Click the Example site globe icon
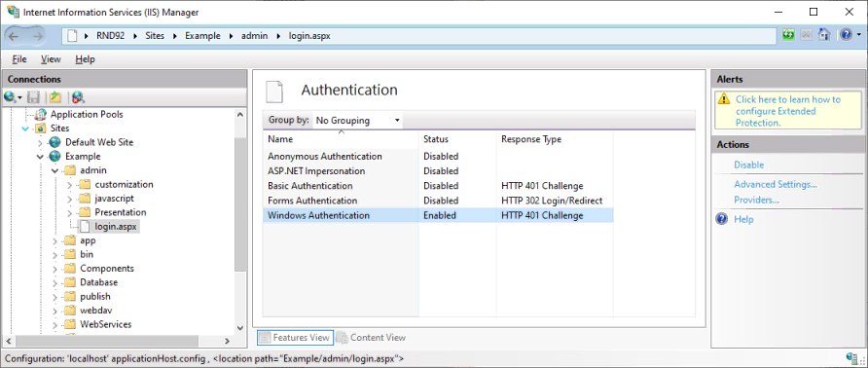Screen dimensions: 868x368 [54, 157]
